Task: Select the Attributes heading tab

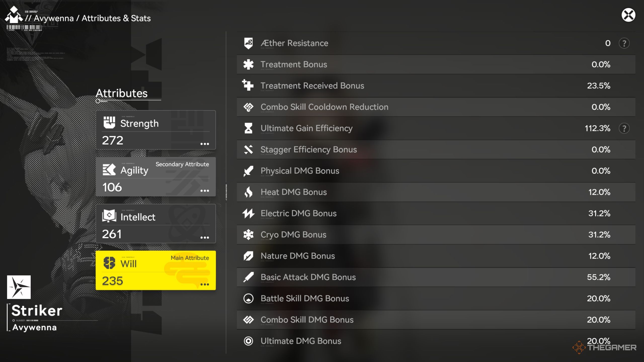Action: click(x=122, y=93)
